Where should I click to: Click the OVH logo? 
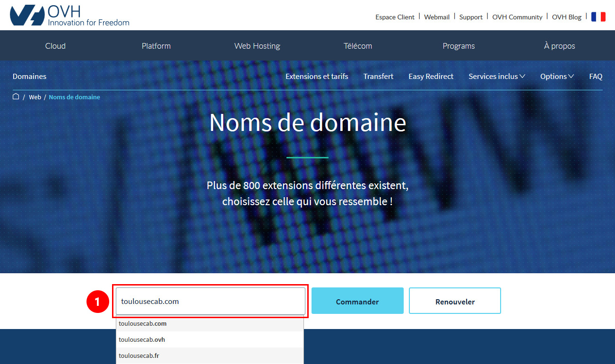coord(69,15)
